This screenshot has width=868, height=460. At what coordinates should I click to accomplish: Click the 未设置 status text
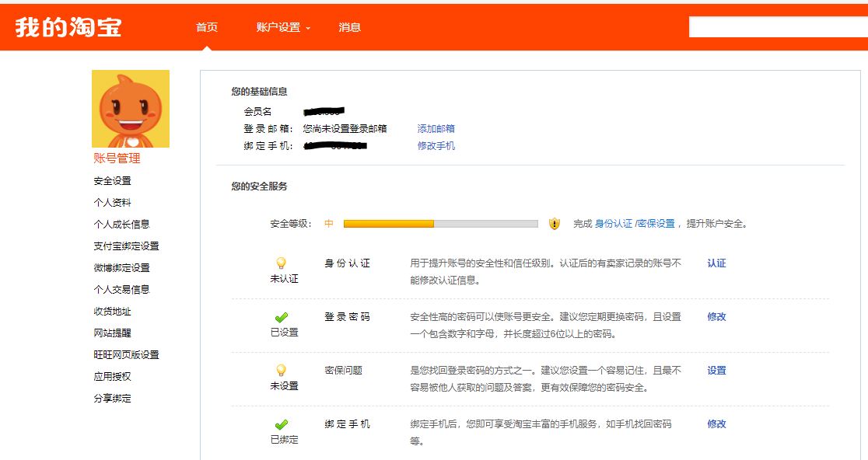coord(284,386)
